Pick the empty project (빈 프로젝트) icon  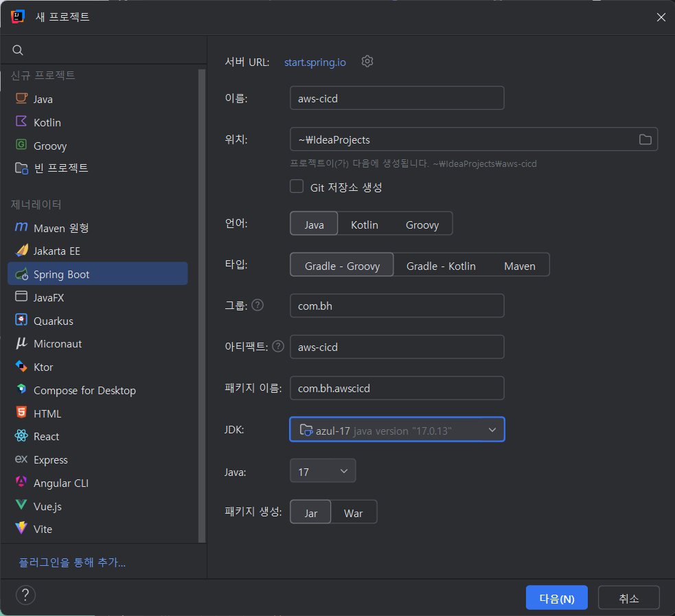(21, 168)
